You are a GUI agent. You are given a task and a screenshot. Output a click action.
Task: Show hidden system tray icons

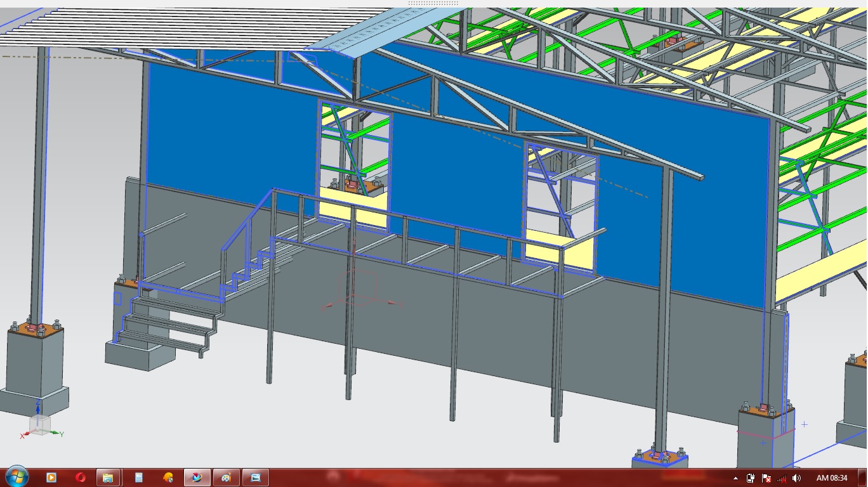click(x=736, y=478)
